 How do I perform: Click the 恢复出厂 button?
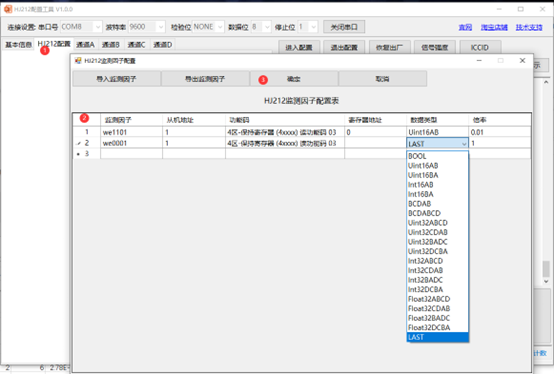389,47
